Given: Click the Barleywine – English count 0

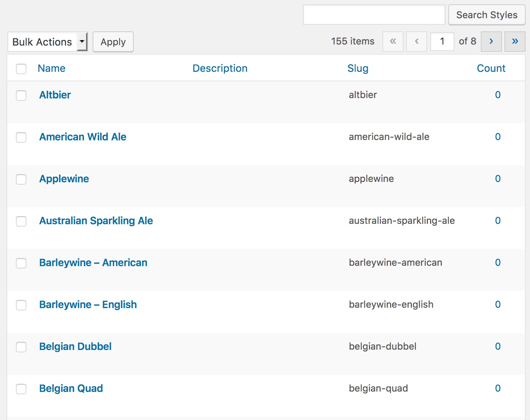Looking at the screenshot, I should pyautogui.click(x=498, y=304).
